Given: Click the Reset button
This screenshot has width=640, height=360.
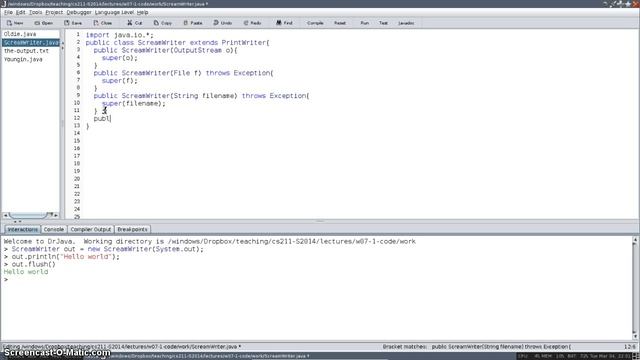Looking at the screenshot, I should click(x=340, y=23).
